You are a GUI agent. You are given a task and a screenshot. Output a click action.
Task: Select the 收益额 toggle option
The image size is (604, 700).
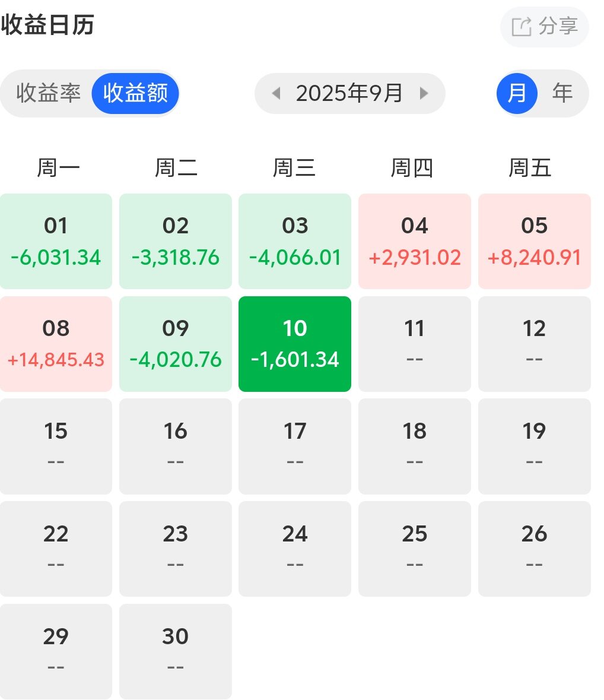coord(135,93)
